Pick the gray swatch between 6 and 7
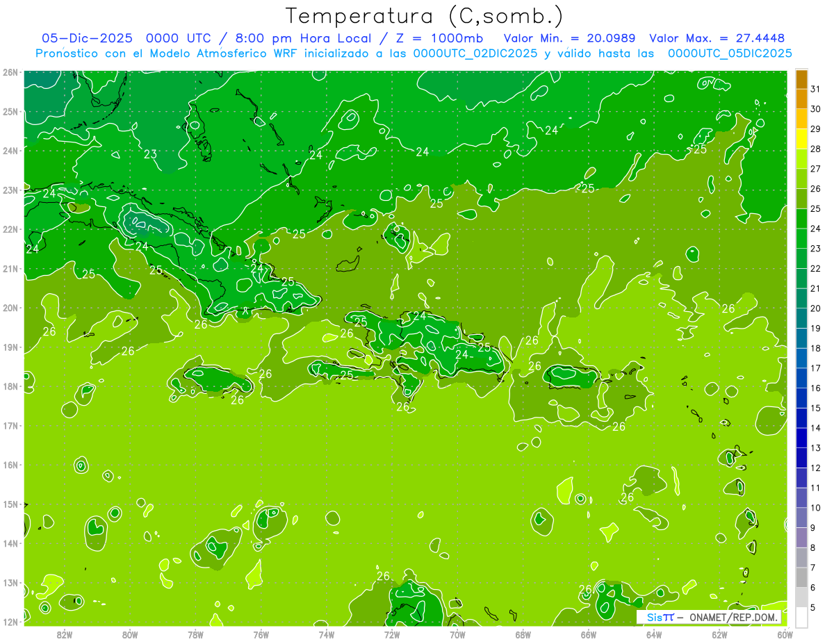 pyautogui.click(x=801, y=577)
